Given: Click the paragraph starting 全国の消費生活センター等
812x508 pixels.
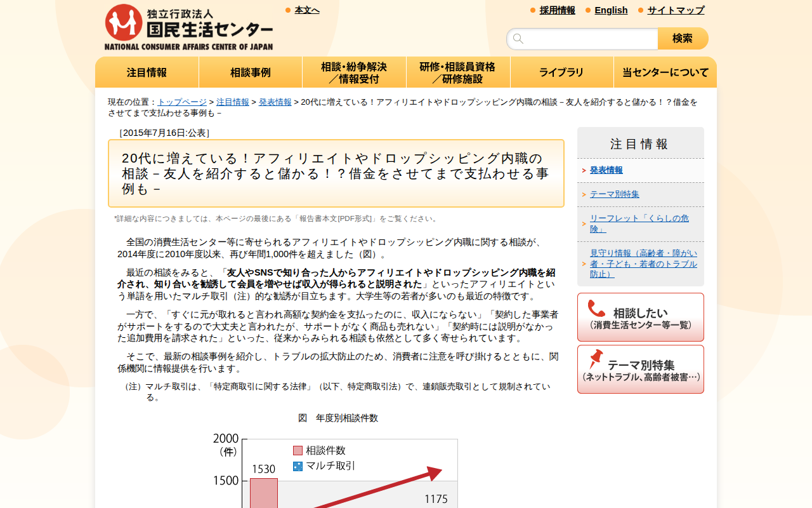Looking at the screenshot, I should tap(331, 248).
